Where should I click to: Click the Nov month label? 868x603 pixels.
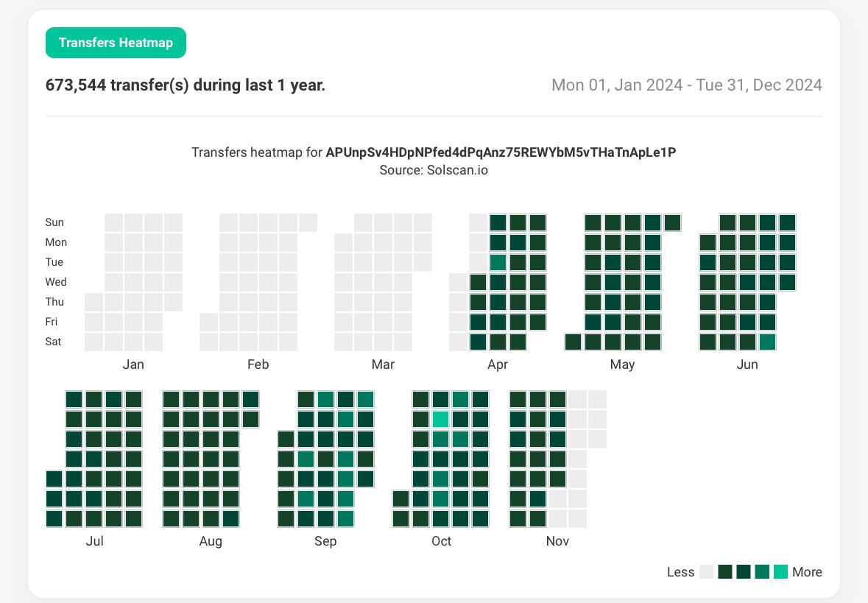click(x=557, y=541)
